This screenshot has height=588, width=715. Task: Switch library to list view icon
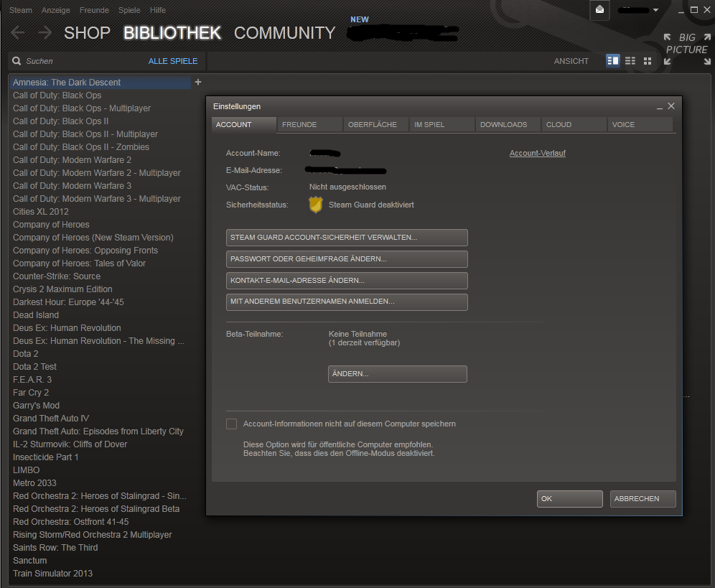[630, 61]
